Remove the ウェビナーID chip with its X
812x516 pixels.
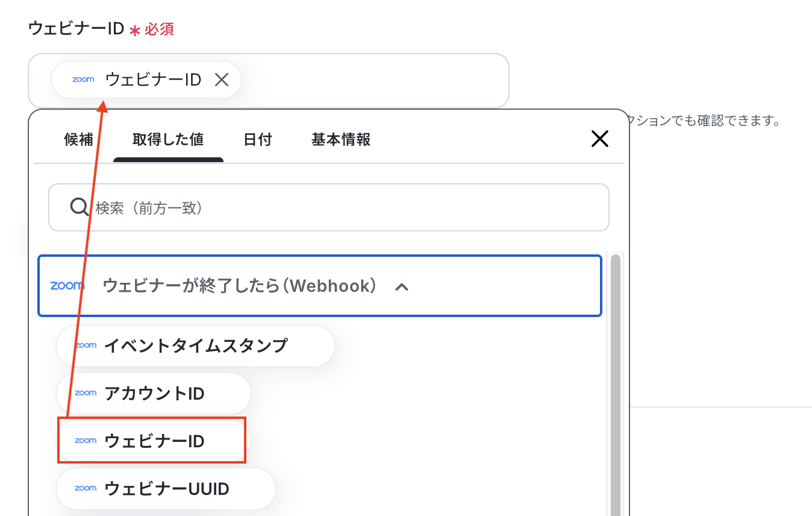point(222,80)
